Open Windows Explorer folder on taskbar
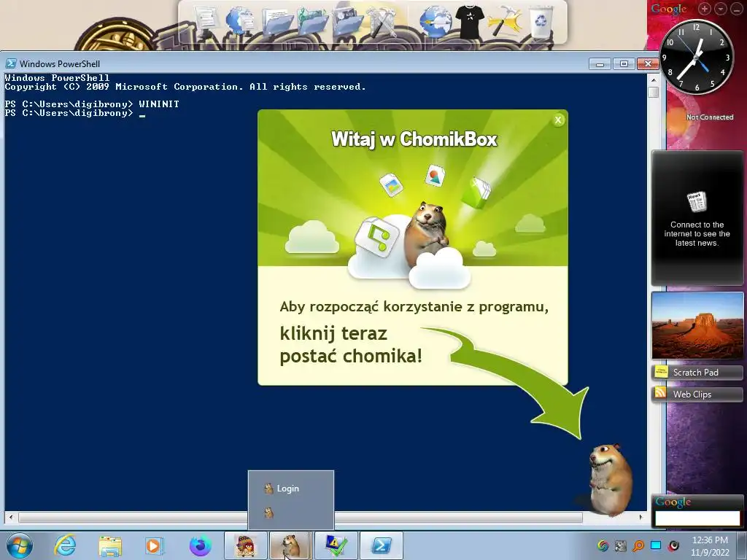747x560 pixels. tap(110, 545)
